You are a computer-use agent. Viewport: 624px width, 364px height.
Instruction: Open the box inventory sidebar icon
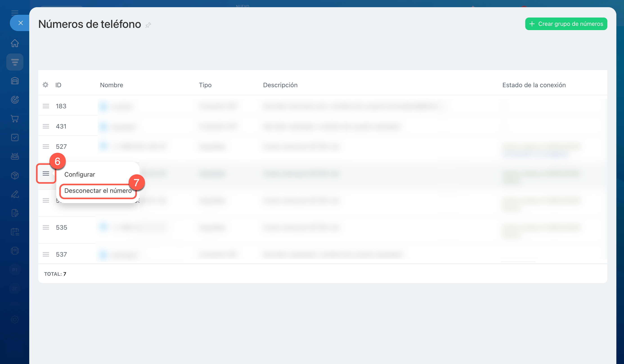[15, 175]
